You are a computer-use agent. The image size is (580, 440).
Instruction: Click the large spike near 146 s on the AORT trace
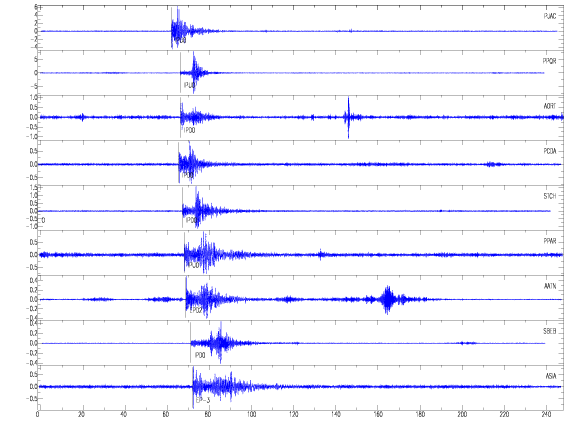348,117
